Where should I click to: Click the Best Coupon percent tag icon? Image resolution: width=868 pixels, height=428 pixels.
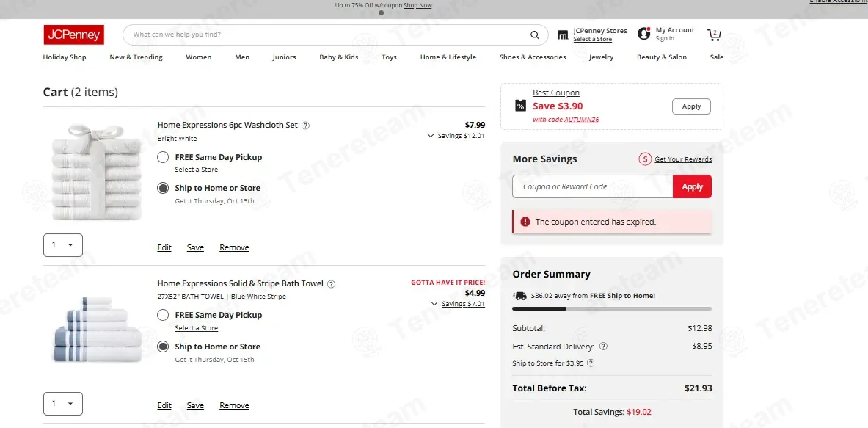(x=520, y=106)
